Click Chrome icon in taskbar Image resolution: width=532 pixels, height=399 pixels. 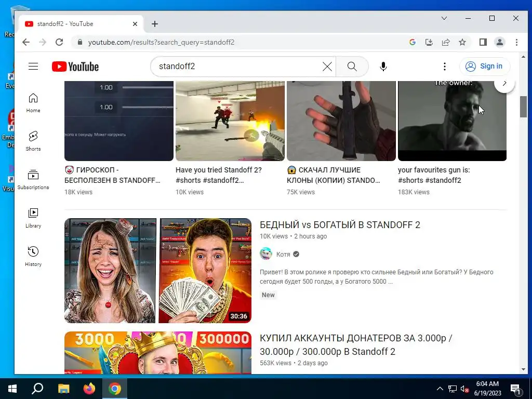click(115, 389)
